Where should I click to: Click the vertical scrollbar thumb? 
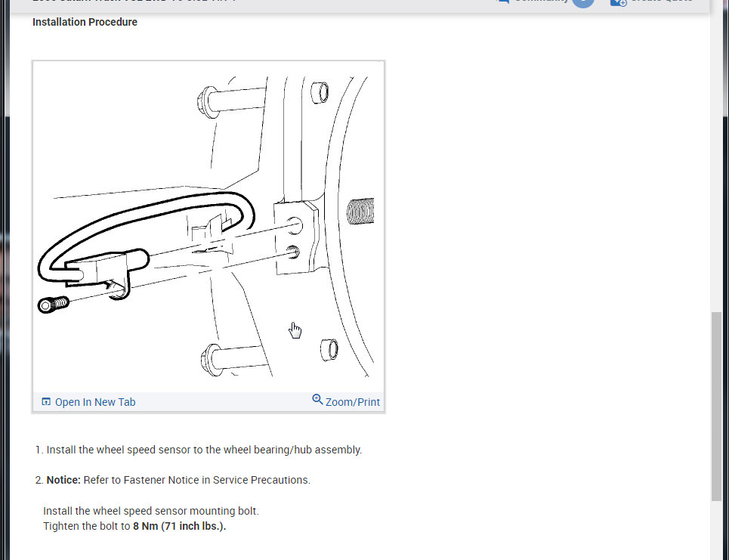716,407
